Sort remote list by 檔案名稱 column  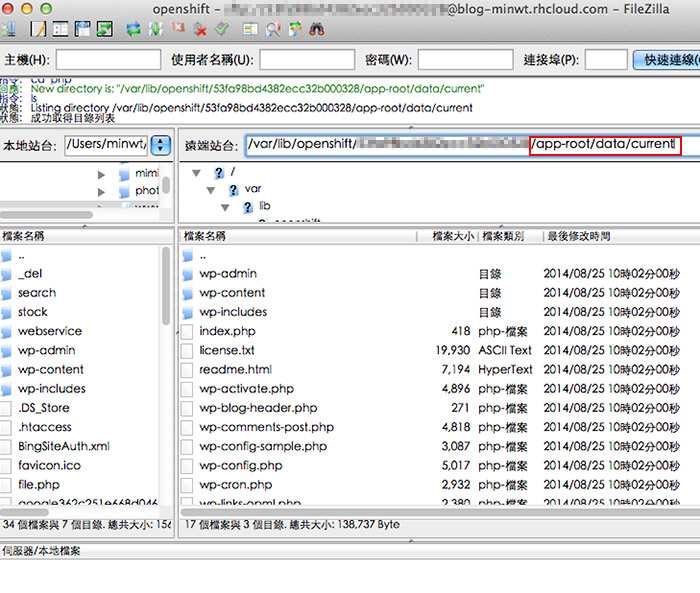(x=298, y=236)
